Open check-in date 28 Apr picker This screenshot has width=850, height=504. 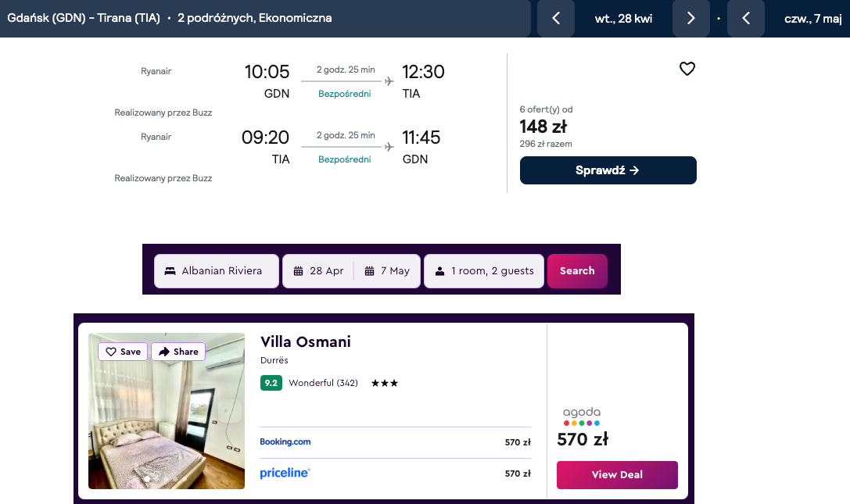(318, 271)
